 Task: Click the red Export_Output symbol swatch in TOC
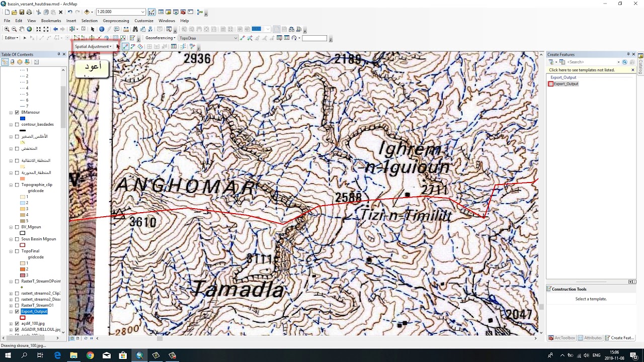pyautogui.click(x=23, y=318)
